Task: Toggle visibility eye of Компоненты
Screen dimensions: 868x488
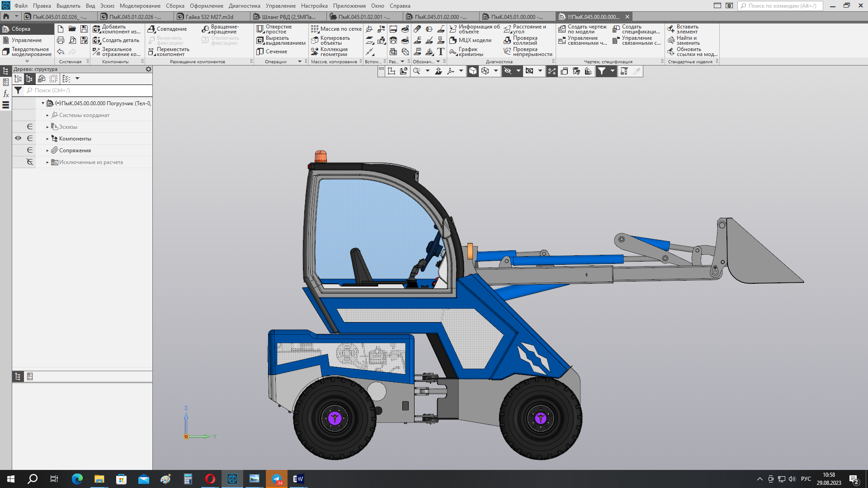Action: pos(18,138)
